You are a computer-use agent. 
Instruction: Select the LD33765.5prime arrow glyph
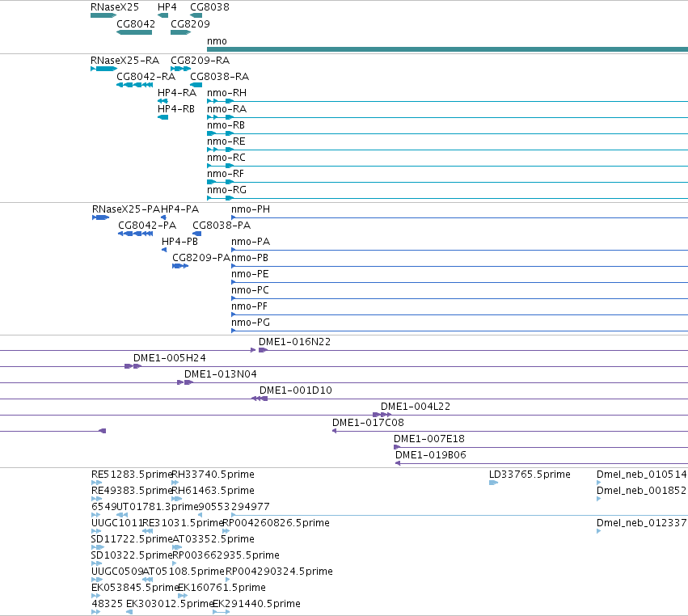(x=493, y=483)
